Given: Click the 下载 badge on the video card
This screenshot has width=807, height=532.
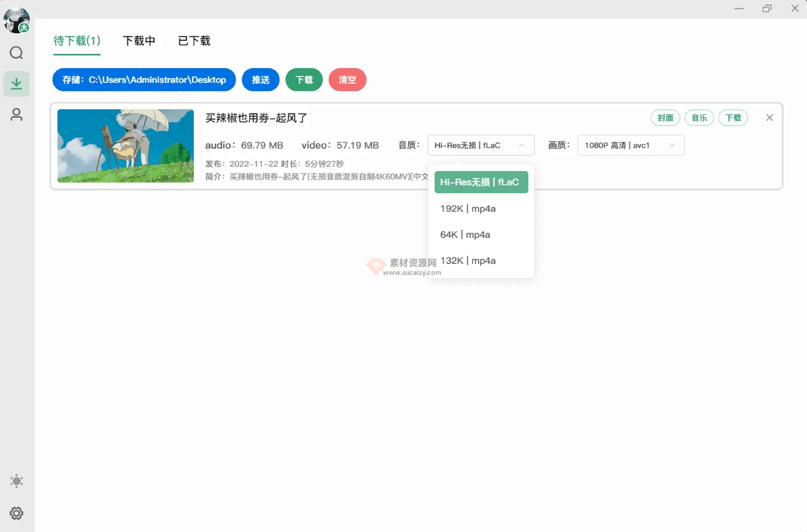Looking at the screenshot, I should (733, 118).
